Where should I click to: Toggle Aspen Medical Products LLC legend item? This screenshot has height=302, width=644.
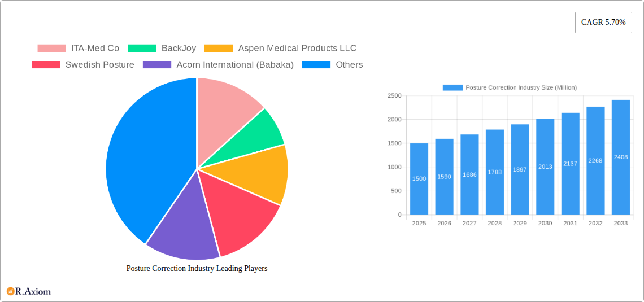(281, 49)
